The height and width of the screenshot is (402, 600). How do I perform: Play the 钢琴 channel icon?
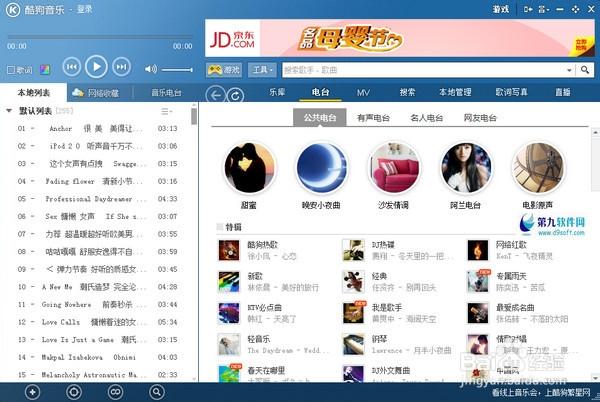353,344
